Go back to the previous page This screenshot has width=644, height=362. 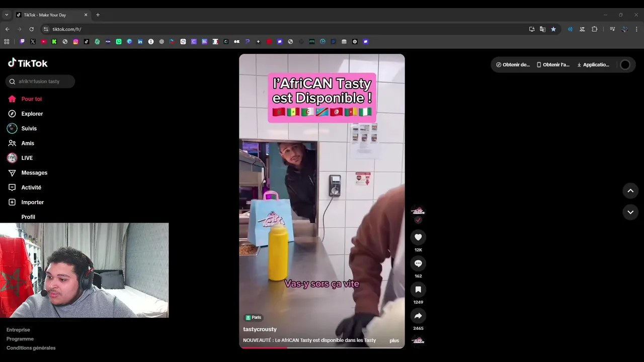click(8, 29)
